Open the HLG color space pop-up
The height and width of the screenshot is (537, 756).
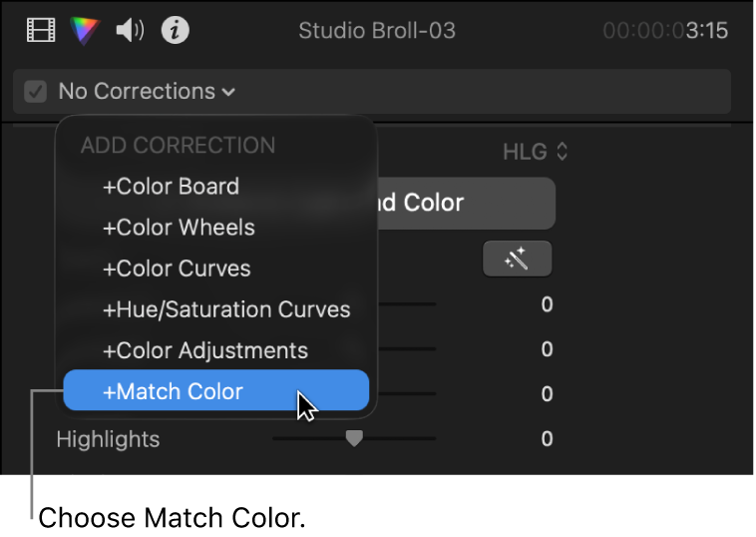[x=536, y=152]
